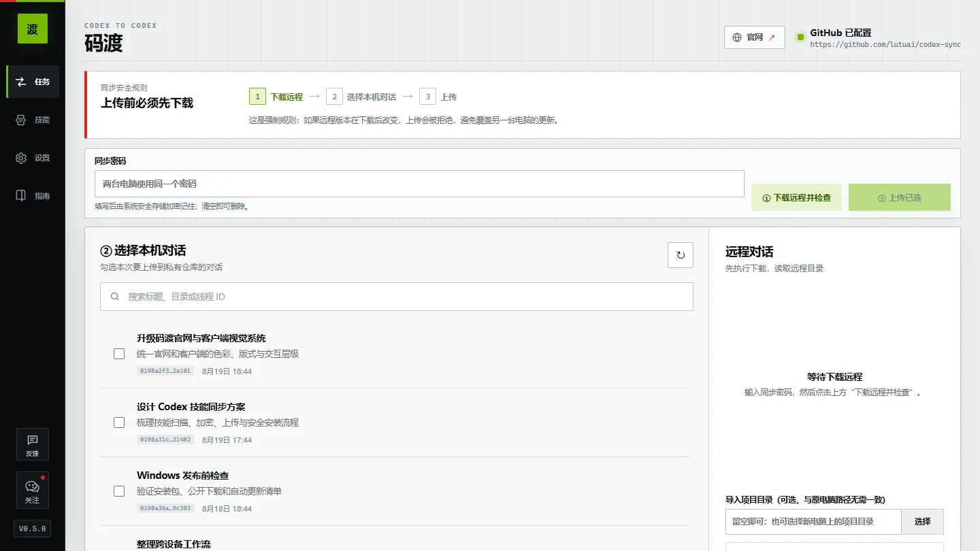Select step 2 选择本机对话
Screen dimensions: 980x551
tap(361, 97)
